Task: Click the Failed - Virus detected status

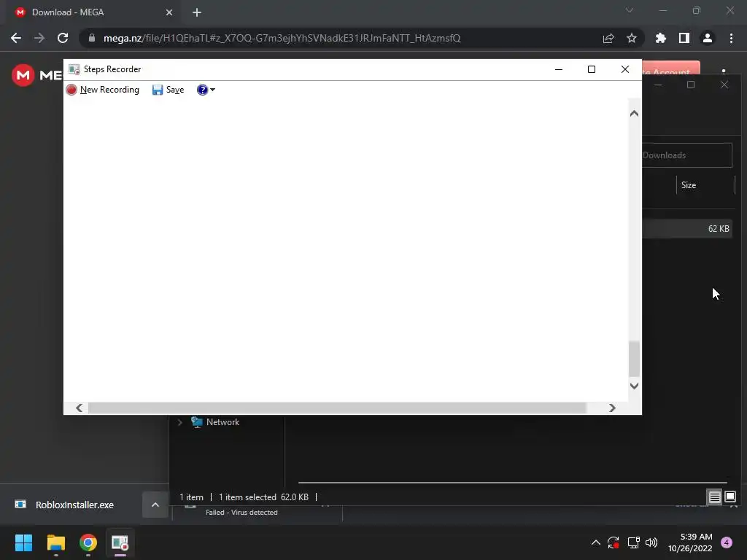Action: click(x=241, y=513)
